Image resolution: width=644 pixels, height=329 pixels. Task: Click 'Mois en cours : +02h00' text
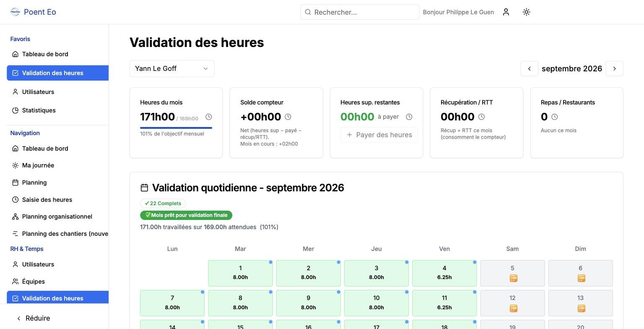(x=269, y=144)
